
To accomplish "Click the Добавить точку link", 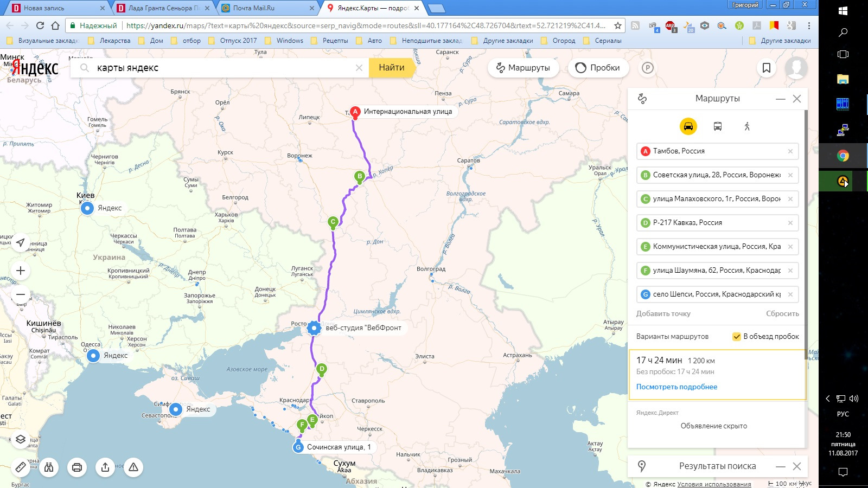I will (x=663, y=313).
